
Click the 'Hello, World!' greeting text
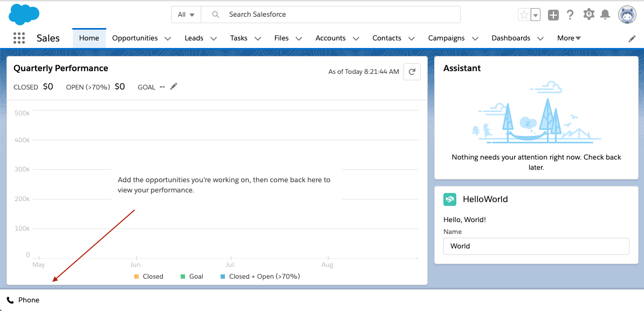(x=465, y=219)
